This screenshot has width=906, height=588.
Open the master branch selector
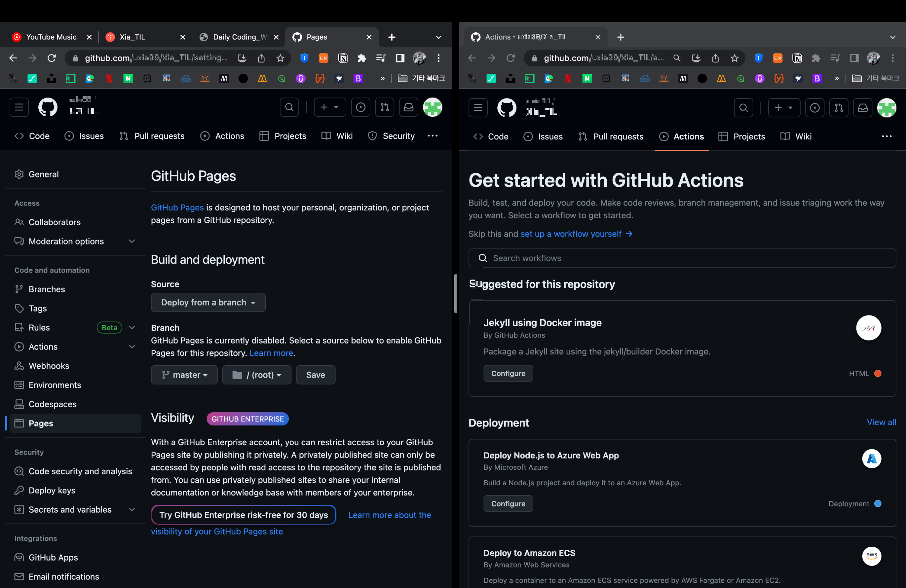pyautogui.click(x=184, y=375)
